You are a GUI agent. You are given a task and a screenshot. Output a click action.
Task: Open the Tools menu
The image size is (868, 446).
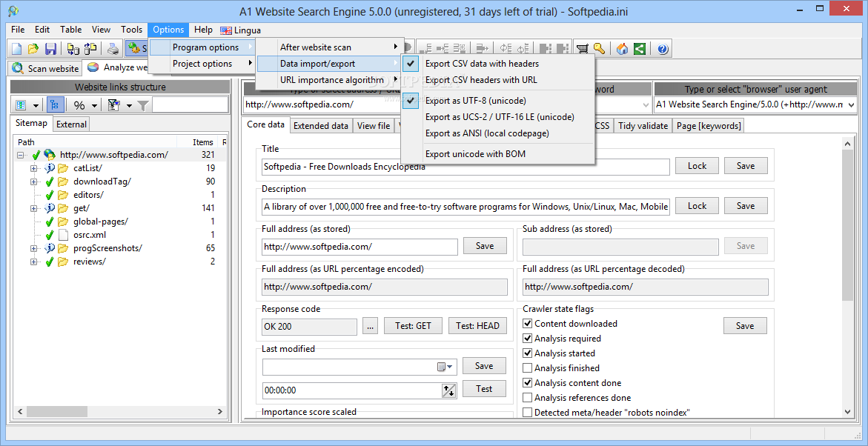[132, 30]
